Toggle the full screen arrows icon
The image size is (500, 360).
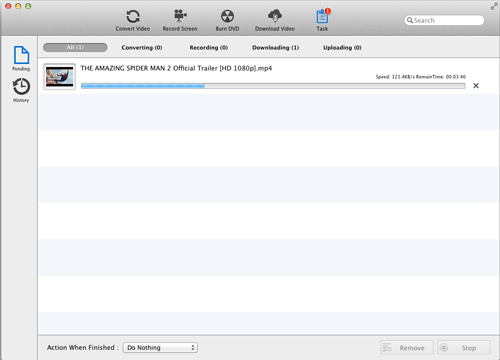point(494,6)
